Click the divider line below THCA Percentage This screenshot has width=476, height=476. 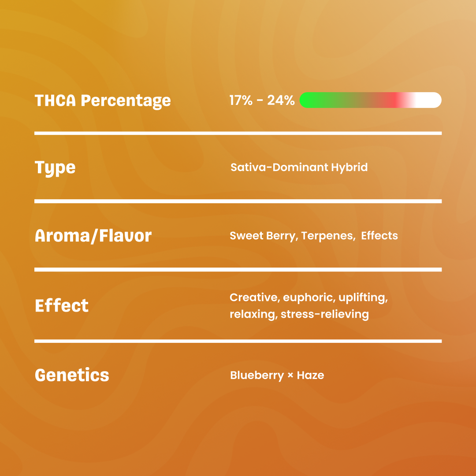pos(238,133)
